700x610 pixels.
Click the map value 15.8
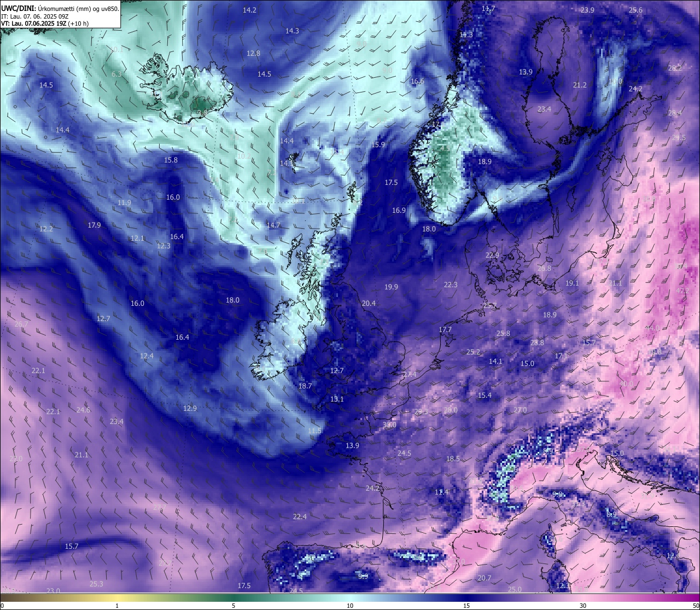pos(171,160)
